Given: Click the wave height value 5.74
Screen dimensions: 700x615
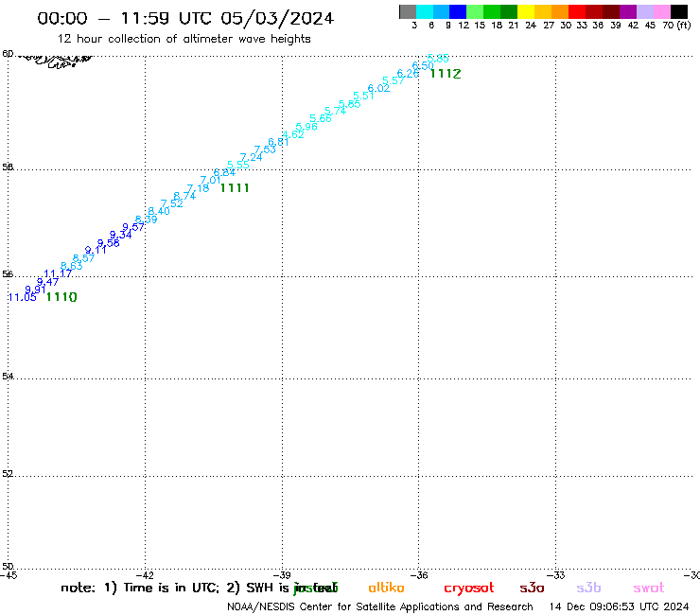Looking at the screenshot, I should click(335, 111).
